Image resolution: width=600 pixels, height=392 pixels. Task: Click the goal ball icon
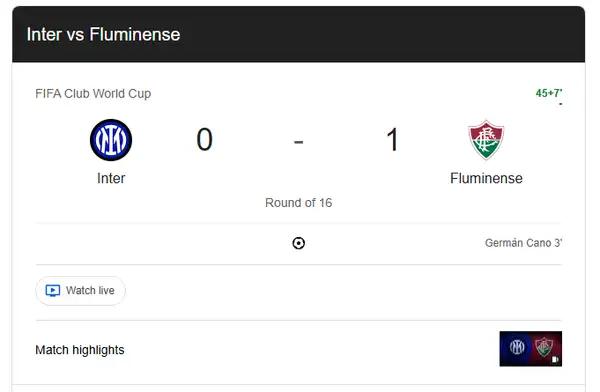click(x=298, y=243)
